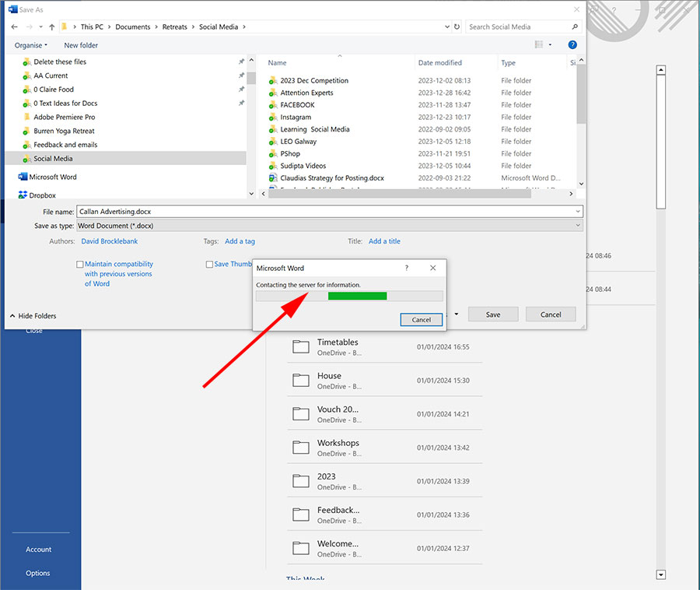
Task: Open Word Options from left panel
Action: point(38,573)
